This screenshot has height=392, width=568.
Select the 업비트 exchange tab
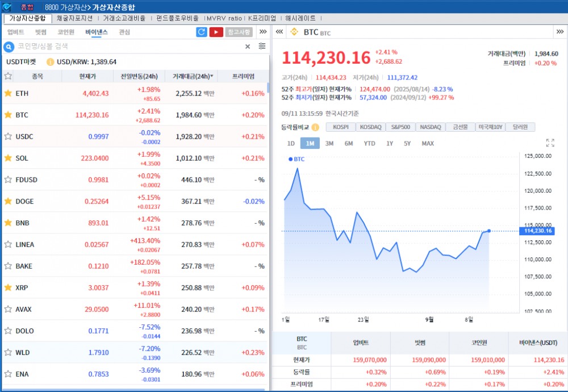pyautogui.click(x=15, y=32)
